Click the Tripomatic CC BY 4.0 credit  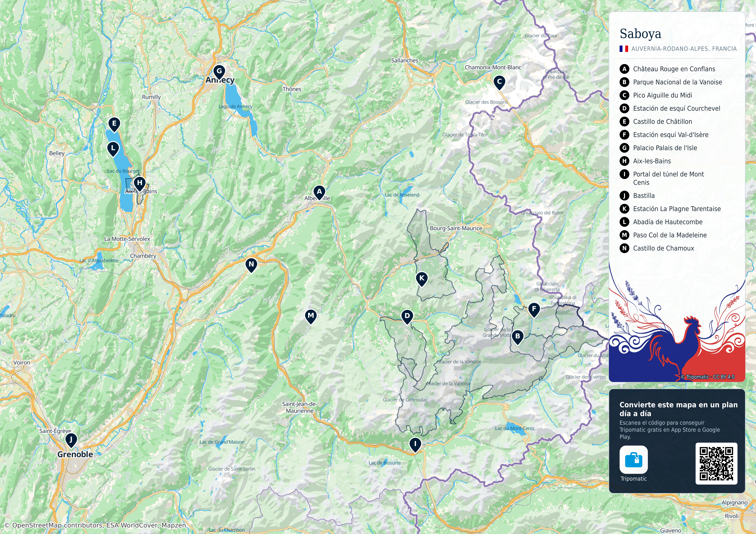tap(708, 377)
